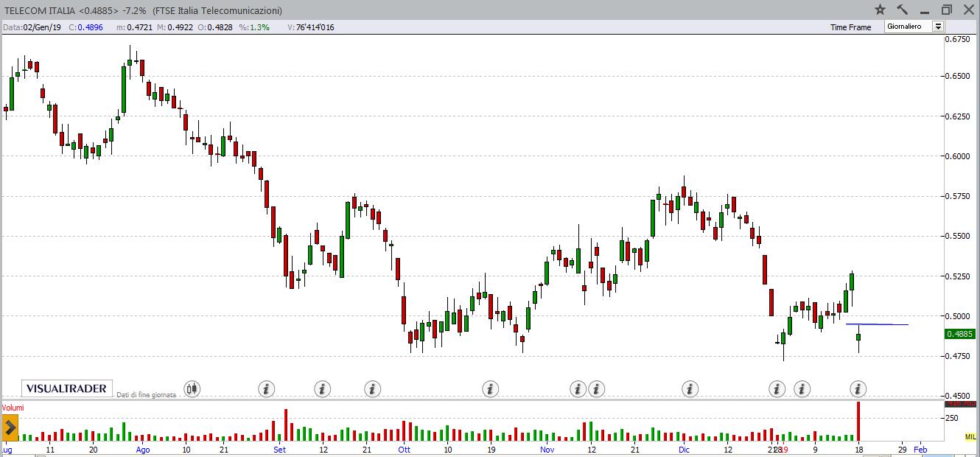Click the Dati di fine giornata note
This screenshot has height=457, width=980.
click(146, 395)
